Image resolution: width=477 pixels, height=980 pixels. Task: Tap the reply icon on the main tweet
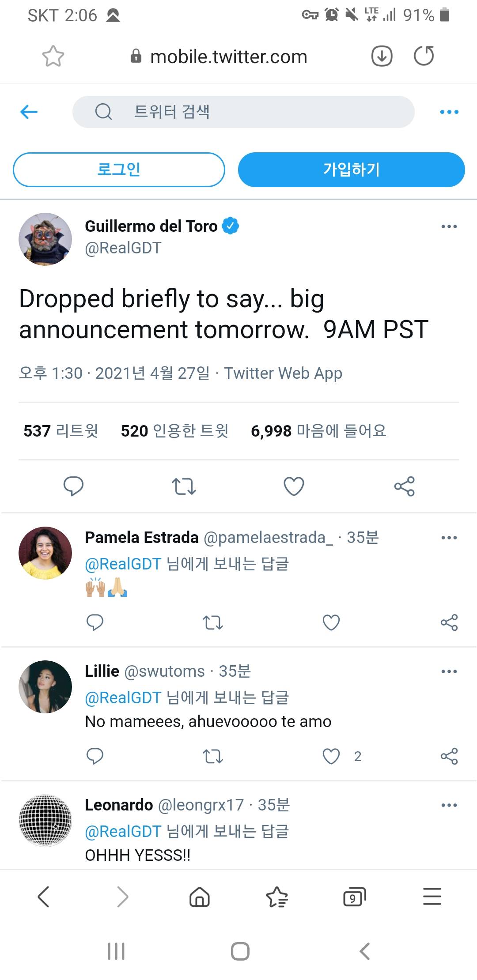(73, 486)
